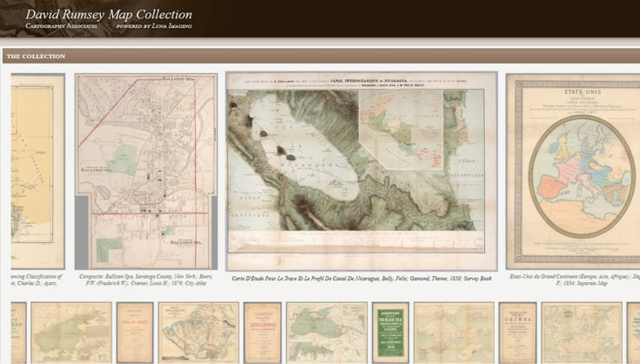Viewport: 640px width, 364px height.
Task: Click the Etats-Unis du Grand Continent caption
Action: tap(575, 280)
